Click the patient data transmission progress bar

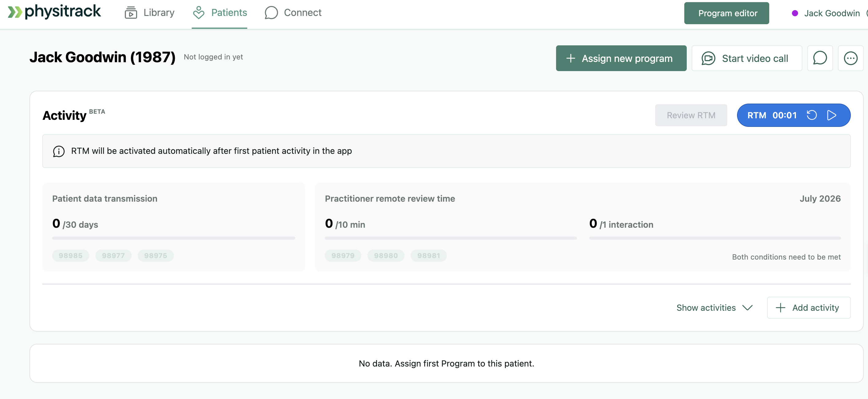[174, 238]
